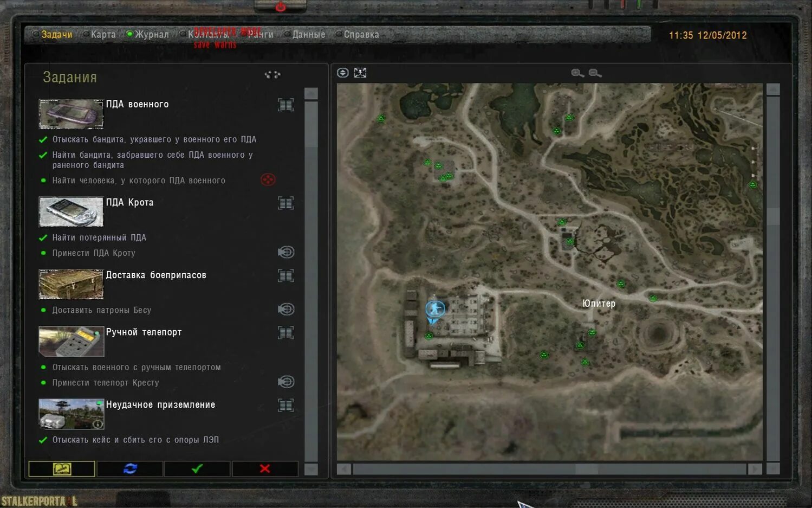Show failed tasks with the red X button
Viewport: 812px width, 508px height.
(265, 469)
